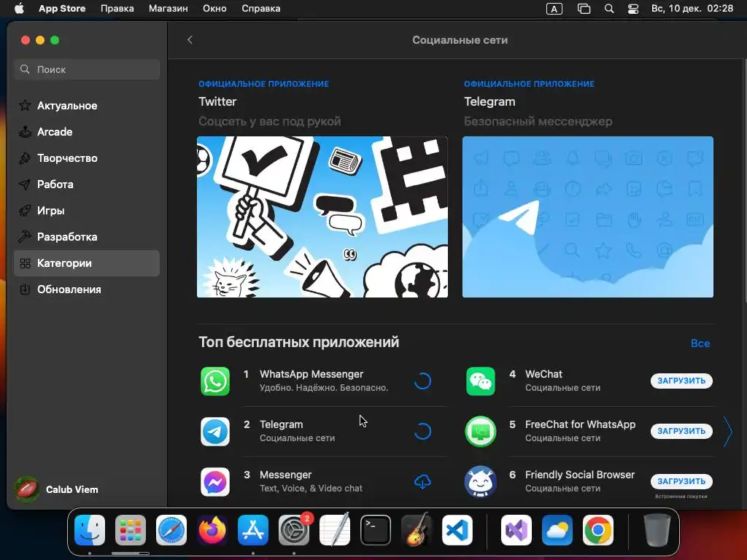Screen dimensions: 747x560
Task: Click Загрузить for Friendly Social Browser
Action: 681,481
